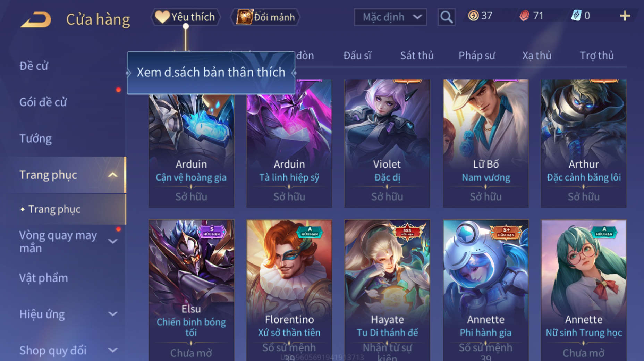The width and height of the screenshot is (644, 361).
Task: Open Yêu thích heart favorites
Action: click(185, 17)
